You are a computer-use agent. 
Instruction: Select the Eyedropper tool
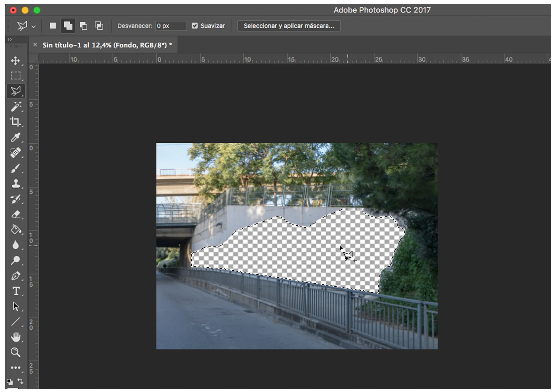pyautogui.click(x=16, y=137)
